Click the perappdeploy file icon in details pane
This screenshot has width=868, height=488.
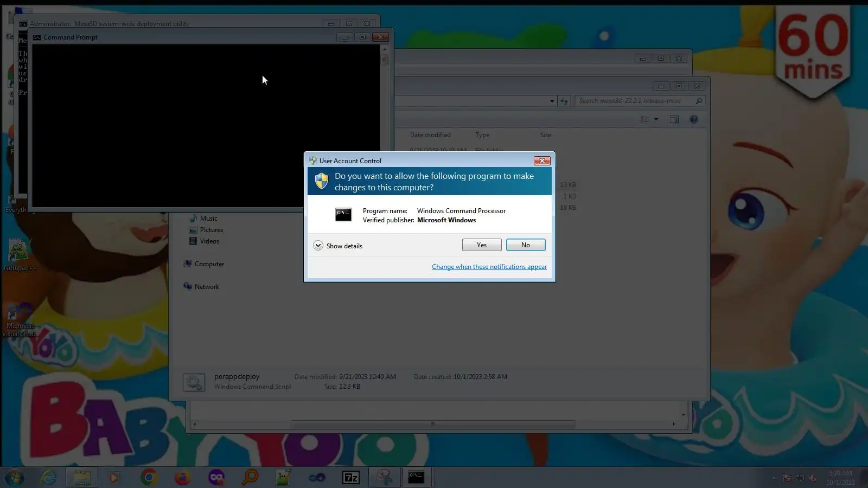pos(194,382)
